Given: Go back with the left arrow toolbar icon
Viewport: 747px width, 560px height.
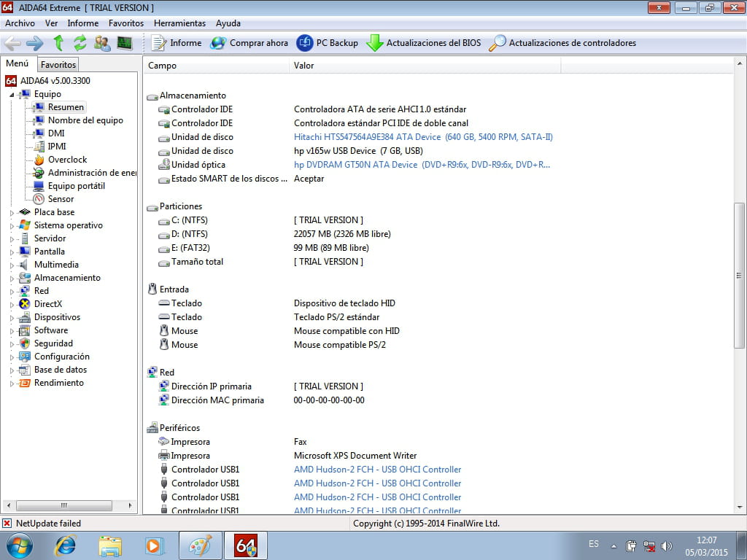Looking at the screenshot, I should 12,43.
